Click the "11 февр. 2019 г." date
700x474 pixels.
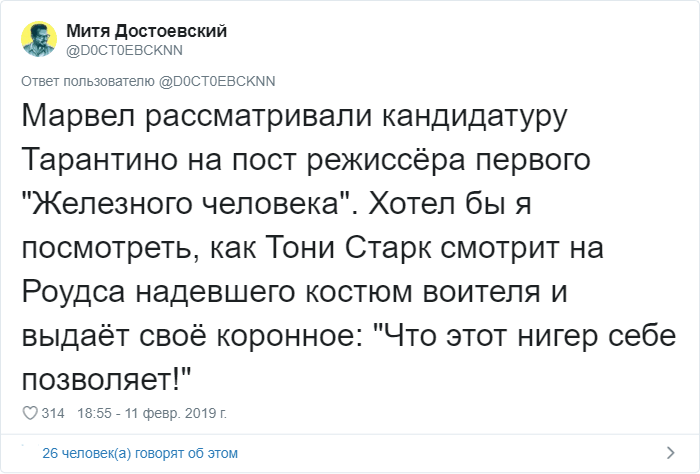click(x=176, y=413)
